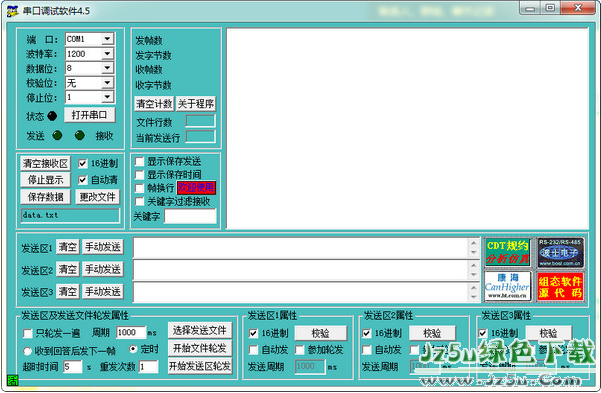Click the 更改文件 button
The width and height of the screenshot is (601, 393).
(x=97, y=197)
